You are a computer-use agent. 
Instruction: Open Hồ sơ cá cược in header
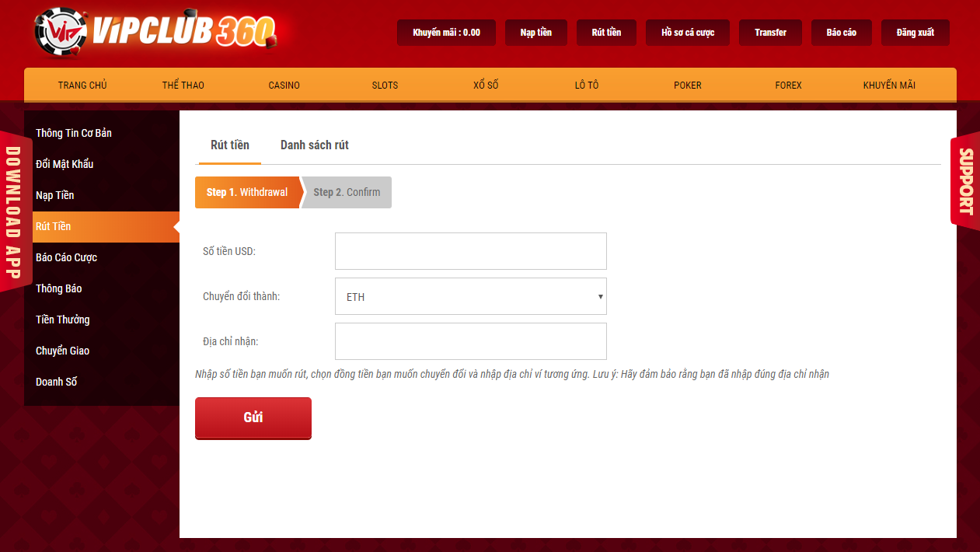tap(688, 33)
